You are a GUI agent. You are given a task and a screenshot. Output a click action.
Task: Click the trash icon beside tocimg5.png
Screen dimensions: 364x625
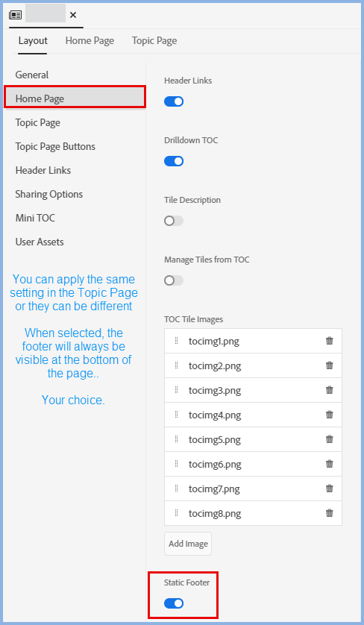329,439
